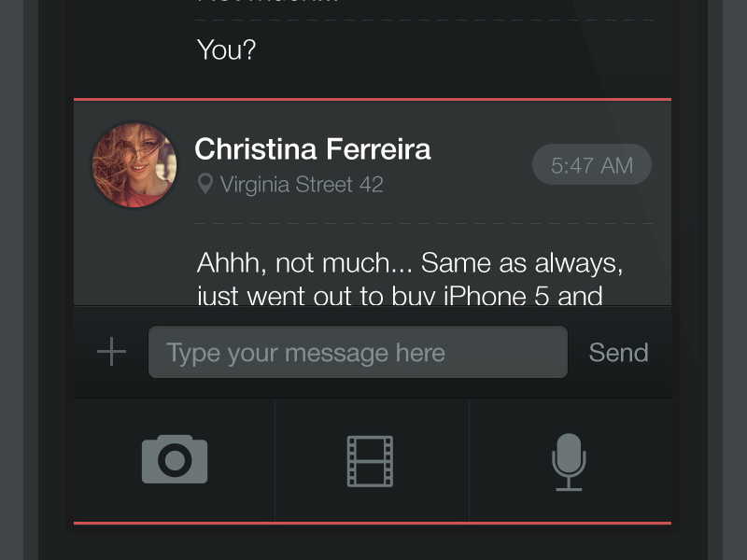The width and height of the screenshot is (747, 560).
Task: Click the Christina Ferreira contact name
Action: (313, 148)
